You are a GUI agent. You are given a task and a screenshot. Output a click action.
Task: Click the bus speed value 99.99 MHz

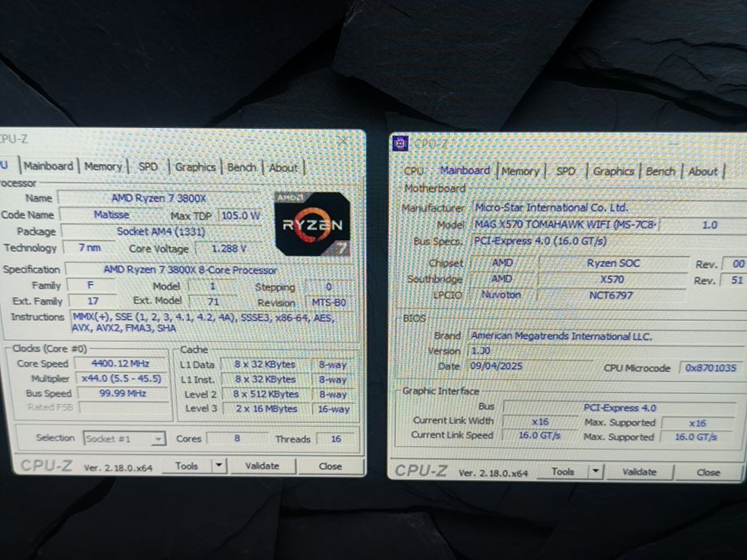(x=122, y=394)
